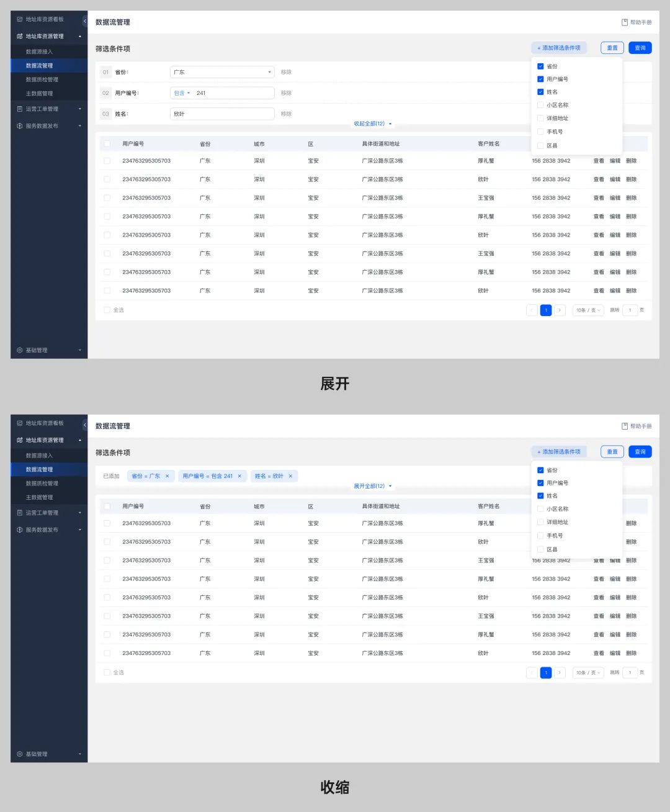Tick header select-all checkbox in bottom table
Screen dimensions: 670x812
tap(107, 506)
